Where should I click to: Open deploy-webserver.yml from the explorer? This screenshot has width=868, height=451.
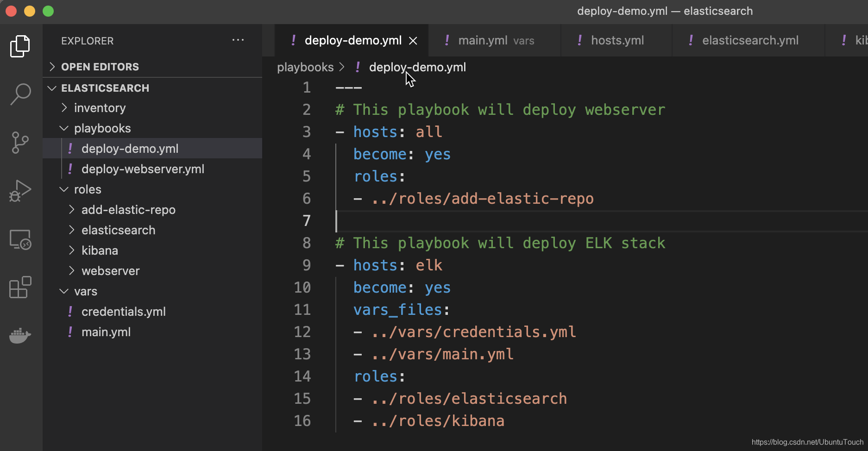tap(152, 169)
